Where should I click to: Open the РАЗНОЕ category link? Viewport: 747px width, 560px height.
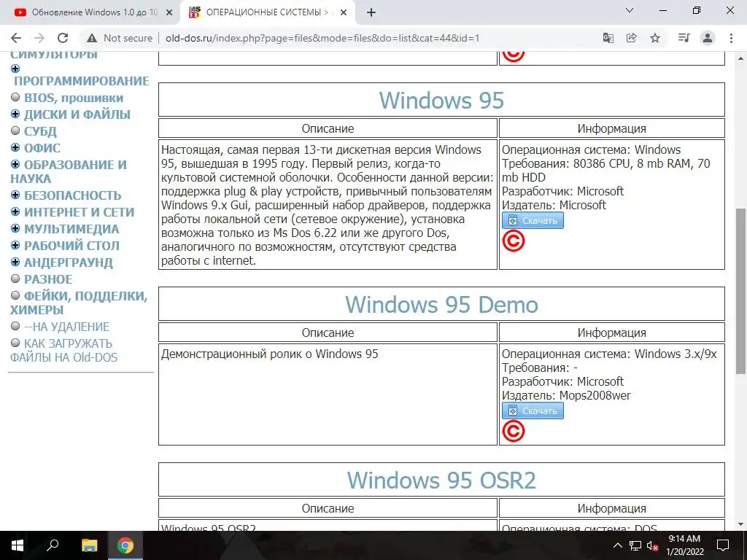[48, 279]
